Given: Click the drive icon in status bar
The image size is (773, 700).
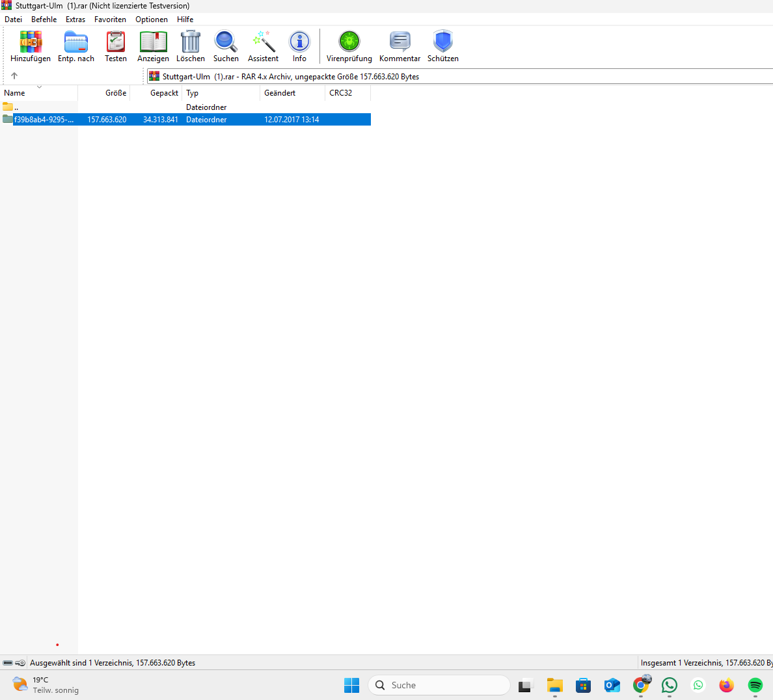Looking at the screenshot, I should [8, 663].
